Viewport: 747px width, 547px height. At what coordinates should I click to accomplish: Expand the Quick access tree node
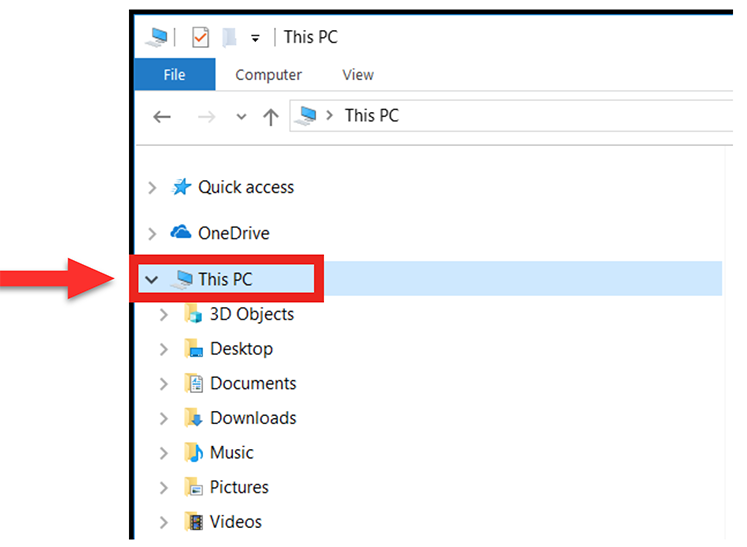point(152,187)
